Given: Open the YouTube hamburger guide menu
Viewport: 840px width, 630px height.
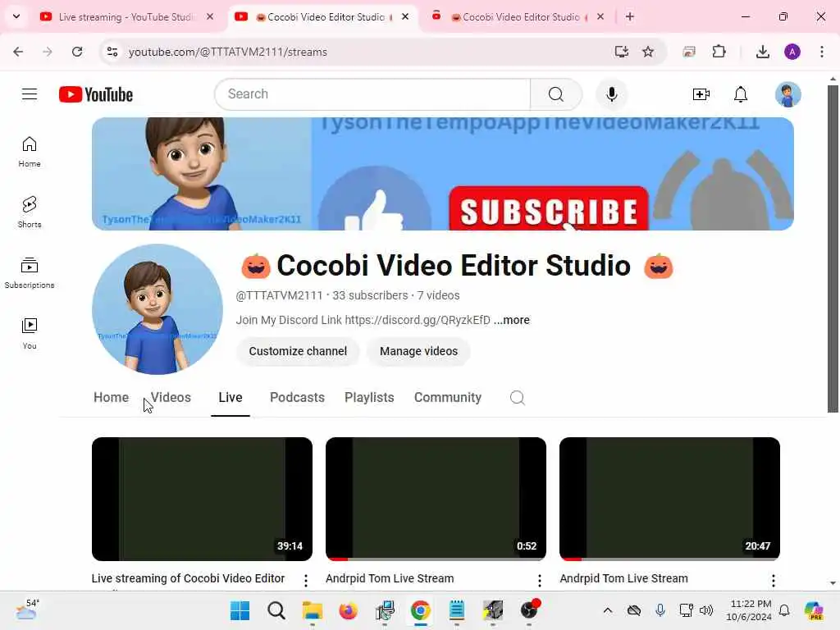Looking at the screenshot, I should pos(30,94).
